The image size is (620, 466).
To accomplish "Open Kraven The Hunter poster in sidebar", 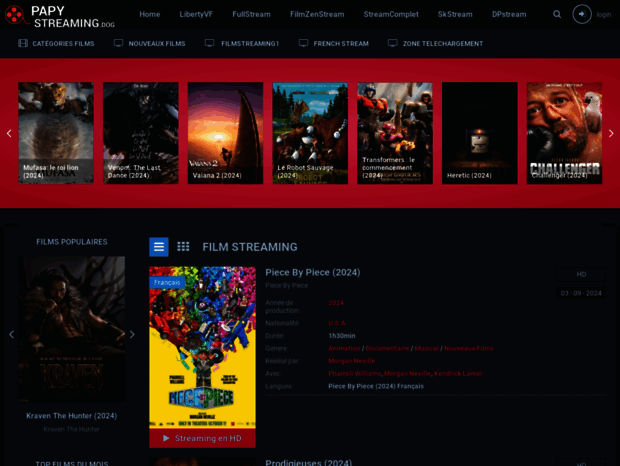I will 72,329.
